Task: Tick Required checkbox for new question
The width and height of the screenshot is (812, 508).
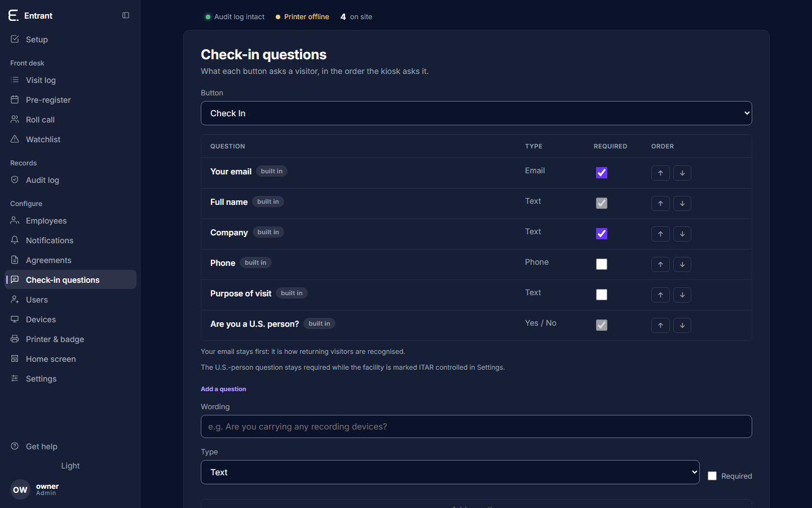Action: (712, 476)
